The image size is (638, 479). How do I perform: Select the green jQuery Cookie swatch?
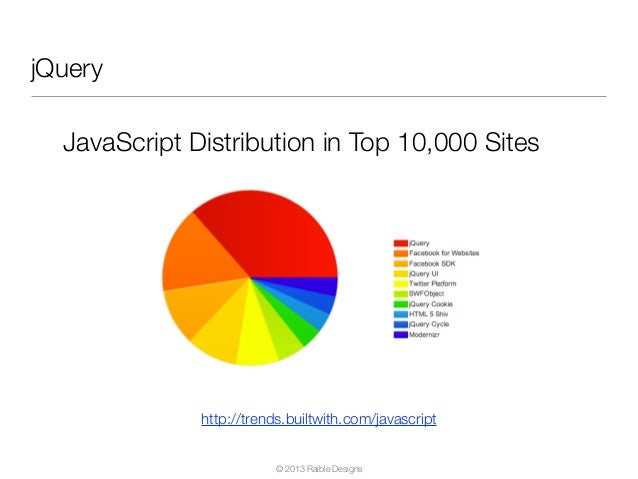pyautogui.click(x=400, y=304)
